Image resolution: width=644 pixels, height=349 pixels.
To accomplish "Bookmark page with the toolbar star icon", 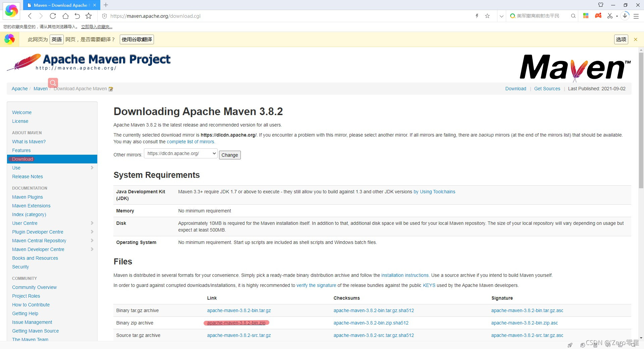I will pyautogui.click(x=89, y=16).
